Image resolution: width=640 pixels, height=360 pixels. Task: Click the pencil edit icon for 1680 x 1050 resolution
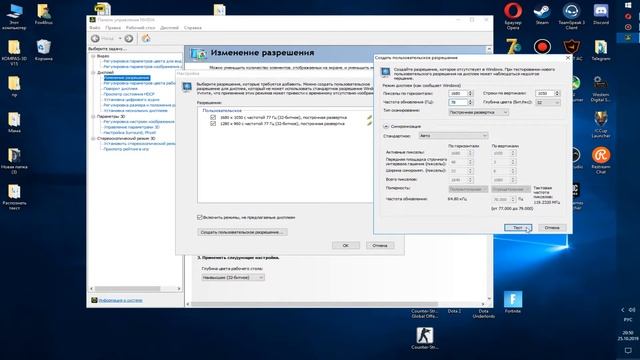pyautogui.click(x=369, y=118)
